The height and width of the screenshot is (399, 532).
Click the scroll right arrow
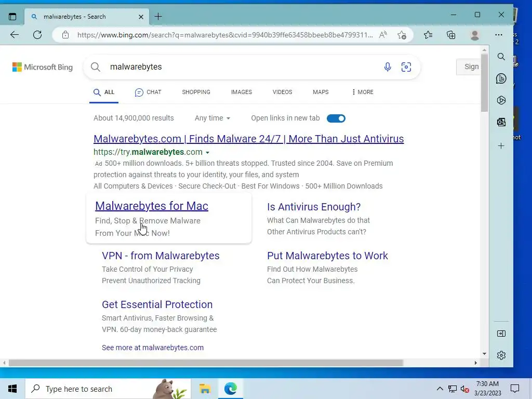(x=476, y=363)
